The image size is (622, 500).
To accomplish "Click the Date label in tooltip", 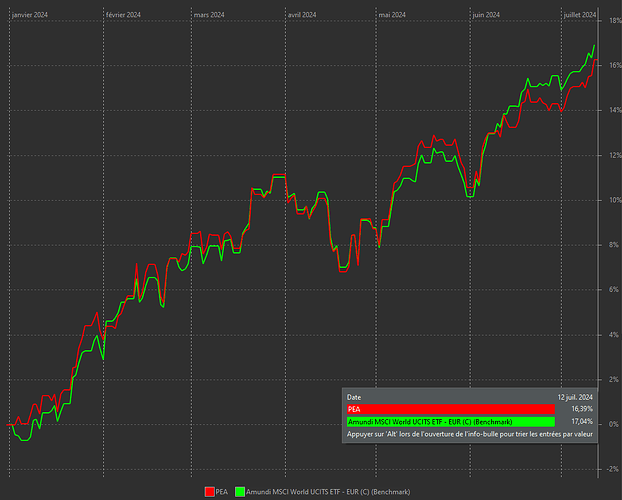I will 354,397.
